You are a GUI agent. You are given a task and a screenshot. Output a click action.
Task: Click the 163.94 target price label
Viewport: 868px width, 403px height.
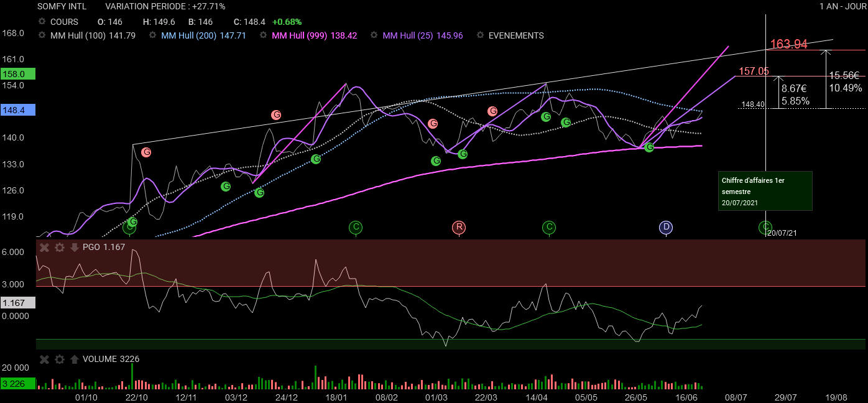coord(788,44)
